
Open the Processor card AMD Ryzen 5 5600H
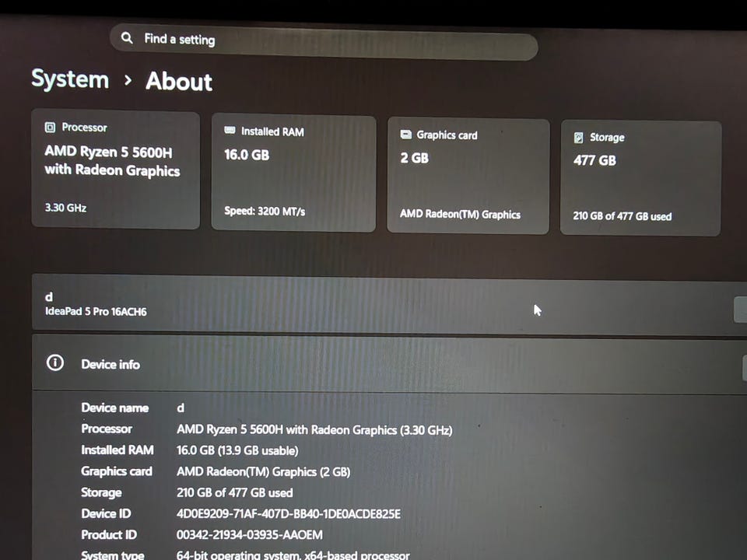point(116,170)
